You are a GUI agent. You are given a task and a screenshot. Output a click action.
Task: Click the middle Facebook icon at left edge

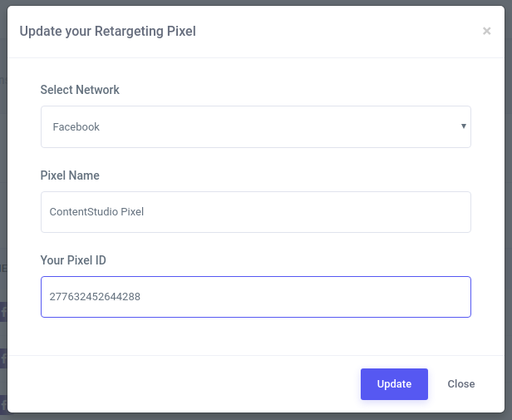click(x=3, y=358)
